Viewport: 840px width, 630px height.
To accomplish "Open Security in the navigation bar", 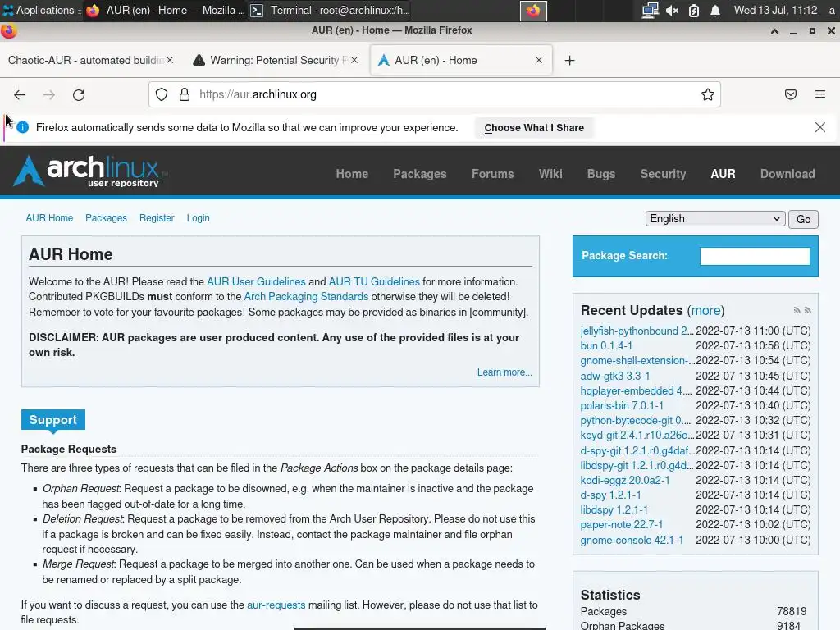I will pyautogui.click(x=663, y=174).
